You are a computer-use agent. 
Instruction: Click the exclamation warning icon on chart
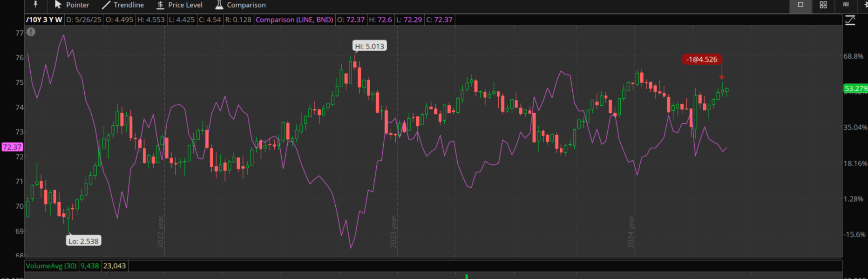pos(31,32)
